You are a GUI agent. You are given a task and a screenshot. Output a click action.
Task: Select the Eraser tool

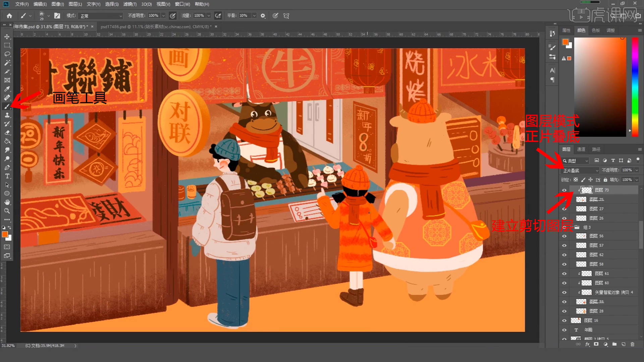pos(7,132)
